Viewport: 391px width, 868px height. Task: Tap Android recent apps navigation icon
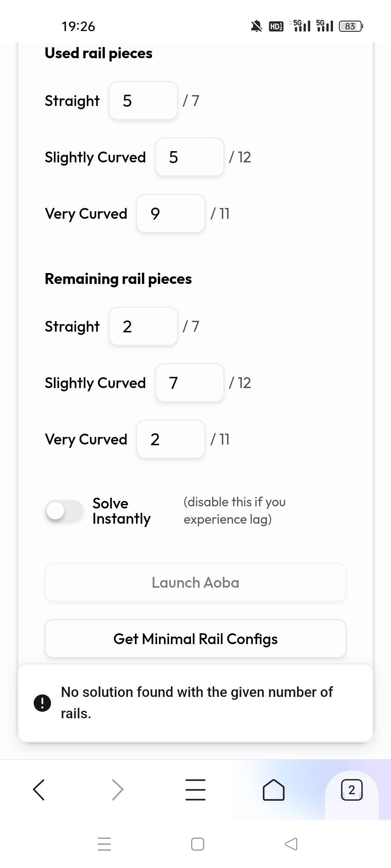(104, 844)
